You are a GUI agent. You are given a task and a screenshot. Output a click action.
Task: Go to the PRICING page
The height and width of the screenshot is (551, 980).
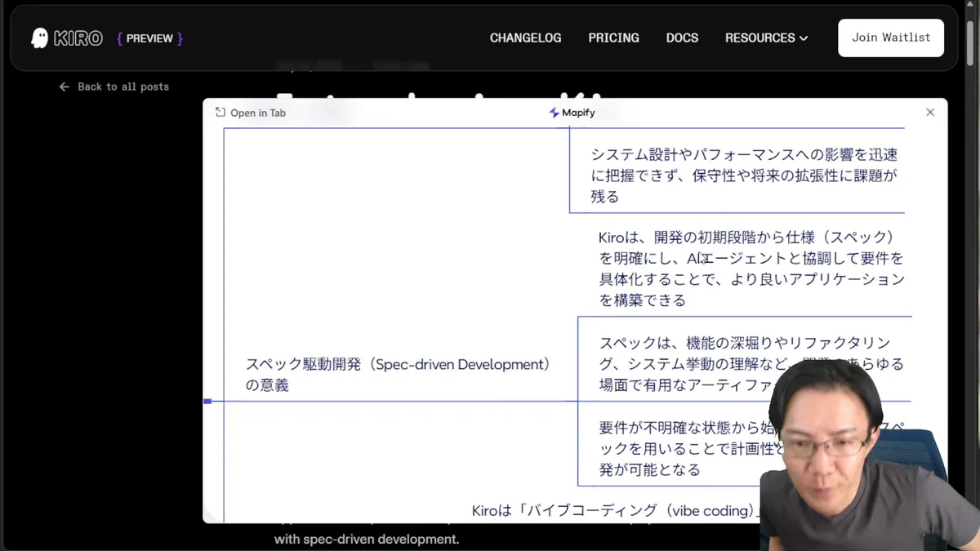coord(613,38)
